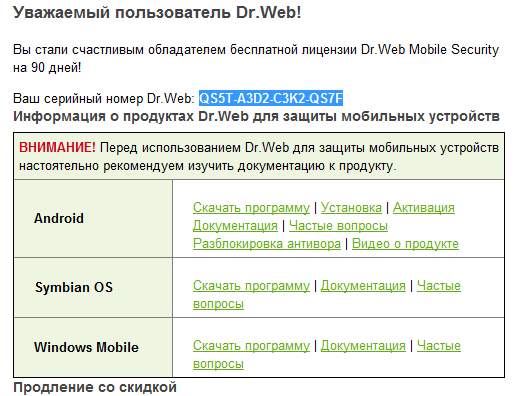Screen dimensions: 526x396
Task: Click heading 'Уважаемый пользователь Dr.Web!'
Action: tap(157, 13)
